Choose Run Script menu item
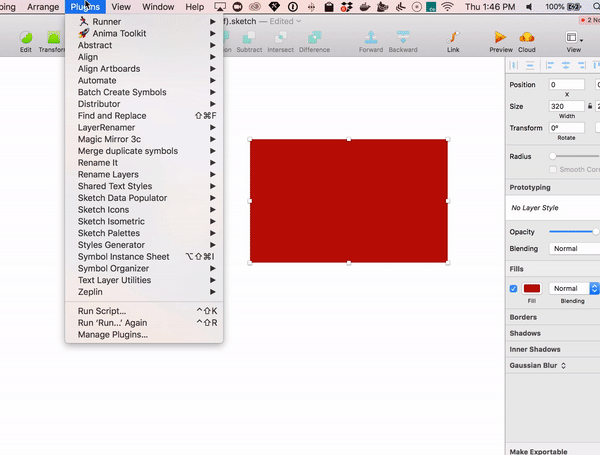 (x=144, y=311)
